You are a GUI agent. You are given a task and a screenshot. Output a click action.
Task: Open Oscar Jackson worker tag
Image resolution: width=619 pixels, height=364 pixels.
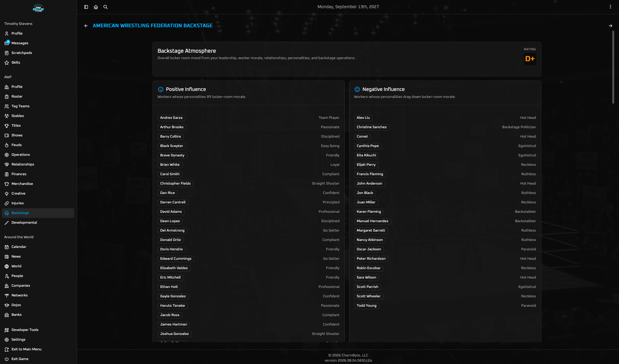pyautogui.click(x=369, y=249)
